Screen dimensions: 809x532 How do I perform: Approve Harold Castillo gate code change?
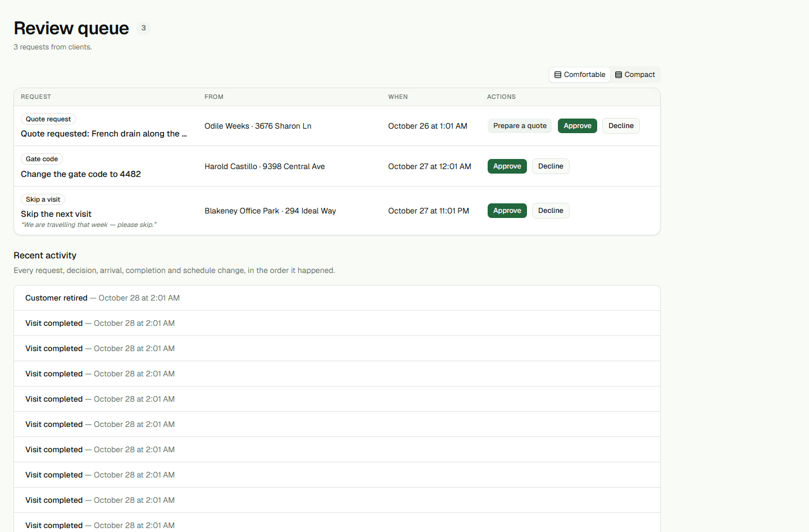click(507, 166)
